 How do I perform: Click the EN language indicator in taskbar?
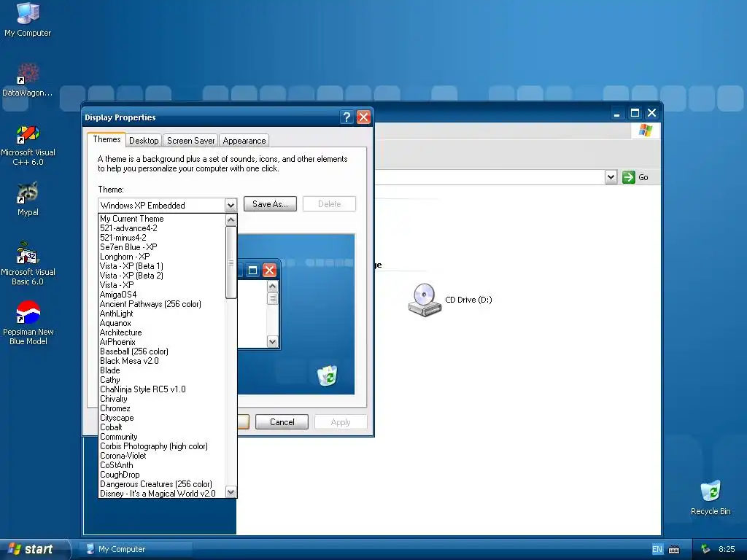(657, 550)
